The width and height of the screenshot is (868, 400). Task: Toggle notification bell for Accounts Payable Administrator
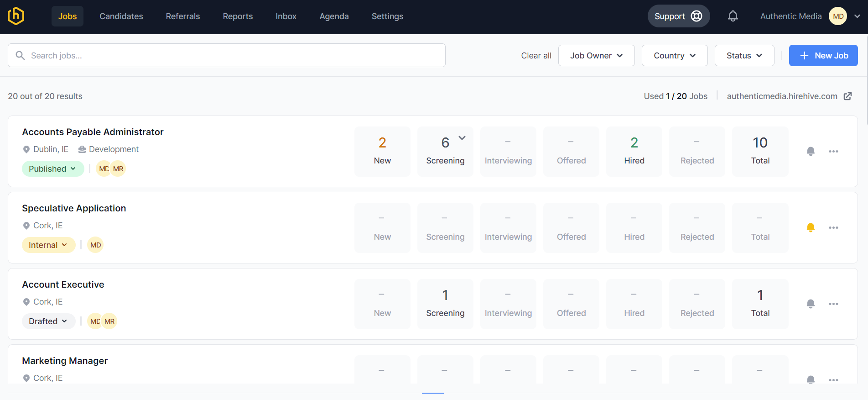(x=811, y=152)
